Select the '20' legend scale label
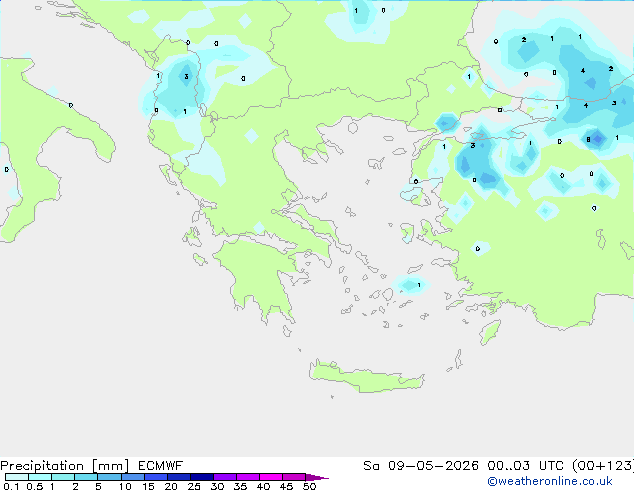This screenshot has width=634, height=490. [x=171, y=486]
